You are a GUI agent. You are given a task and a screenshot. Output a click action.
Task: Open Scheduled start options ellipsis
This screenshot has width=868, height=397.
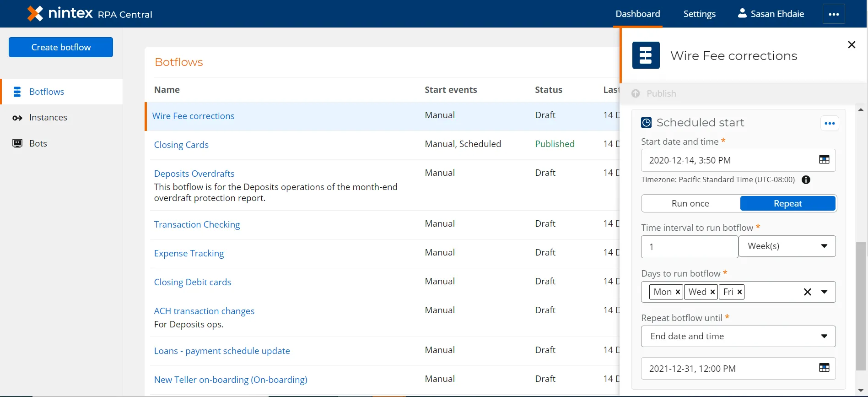tap(830, 123)
